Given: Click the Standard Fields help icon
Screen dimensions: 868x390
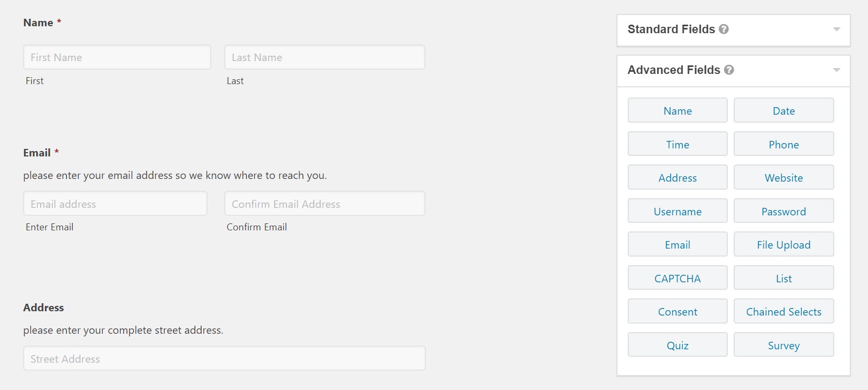Looking at the screenshot, I should click(724, 29).
